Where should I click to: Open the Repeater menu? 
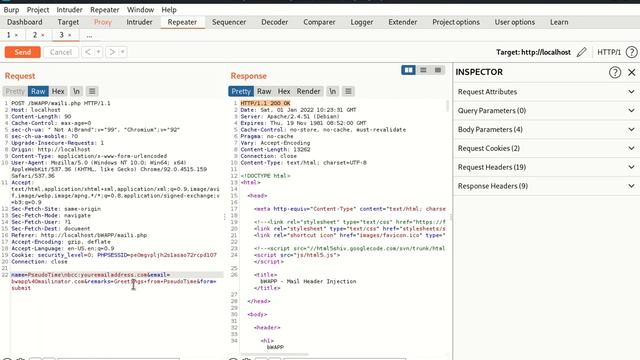coord(104,9)
